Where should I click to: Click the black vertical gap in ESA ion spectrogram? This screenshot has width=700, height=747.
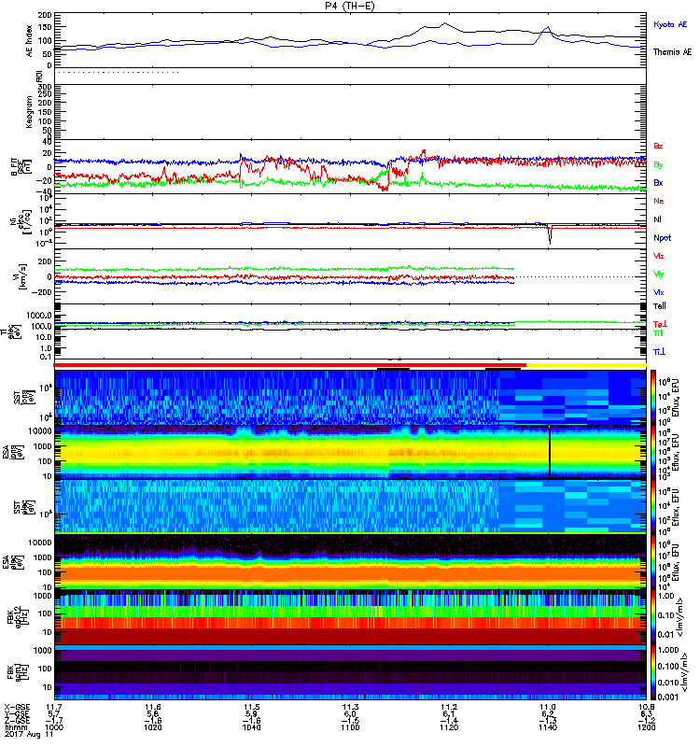(x=550, y=452)
